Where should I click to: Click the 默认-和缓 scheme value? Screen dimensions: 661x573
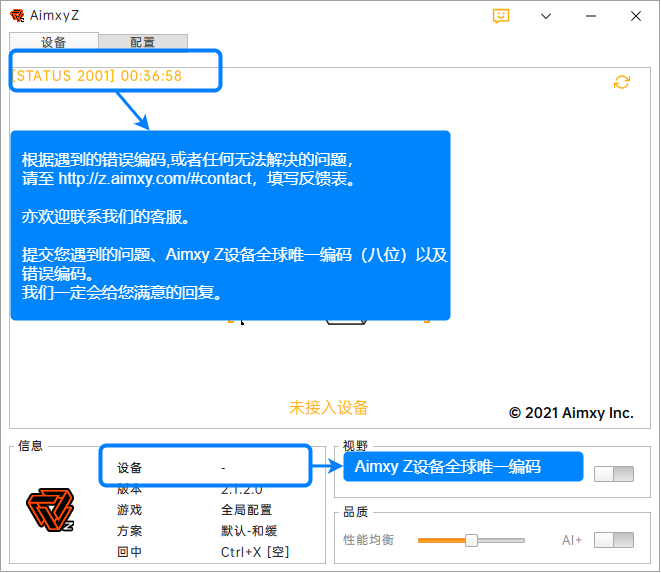pos(249,531)
